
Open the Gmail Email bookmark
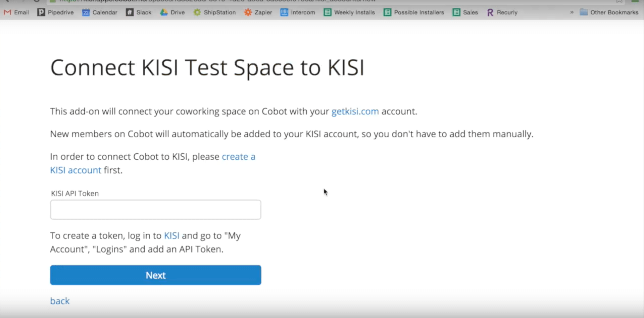click(x=16, y=12)
